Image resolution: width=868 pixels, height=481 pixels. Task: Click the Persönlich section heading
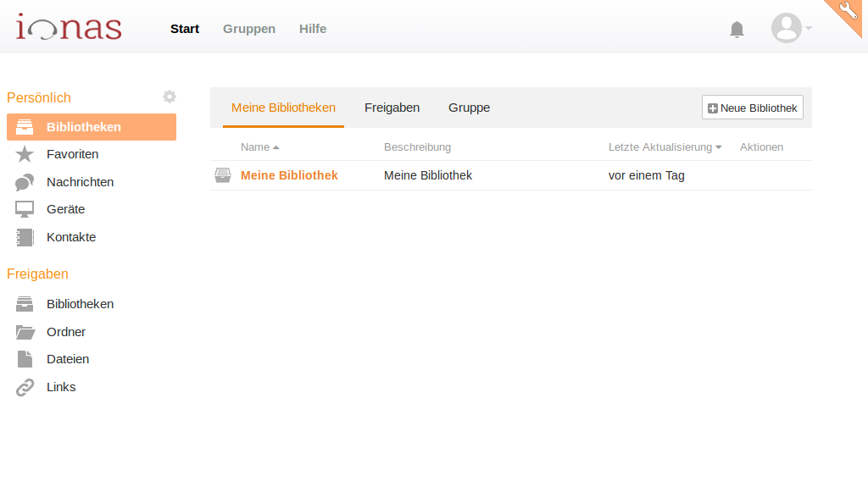point(39,98)
